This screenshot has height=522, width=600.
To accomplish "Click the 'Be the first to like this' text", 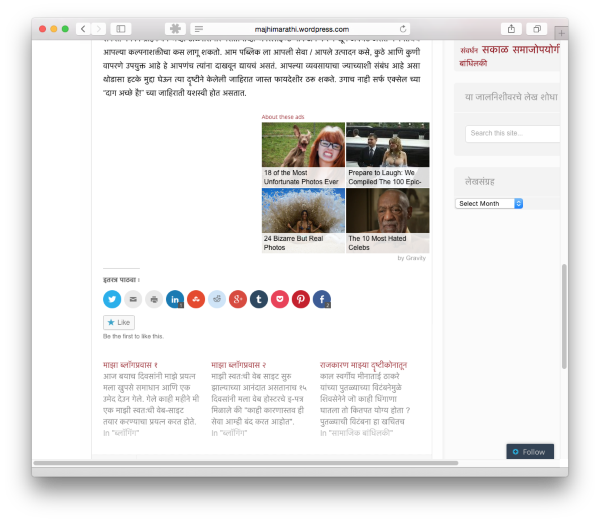I will [x=133, y=336].
